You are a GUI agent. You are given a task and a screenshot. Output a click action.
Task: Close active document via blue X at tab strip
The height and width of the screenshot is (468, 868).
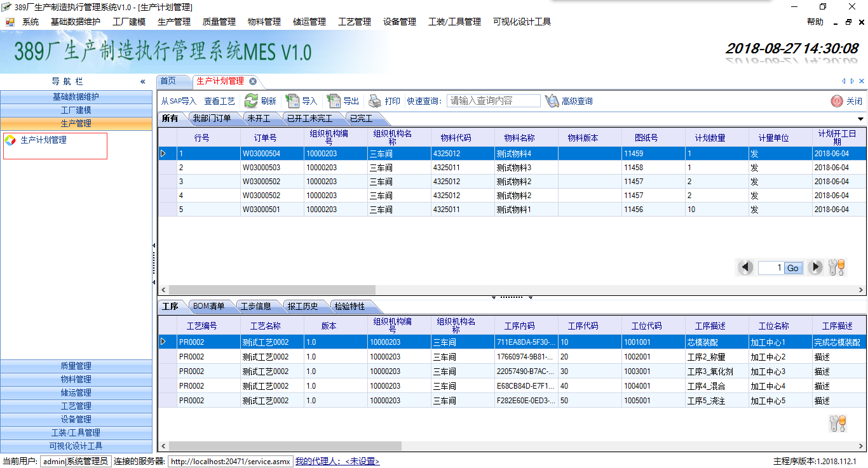click(862, 81)
